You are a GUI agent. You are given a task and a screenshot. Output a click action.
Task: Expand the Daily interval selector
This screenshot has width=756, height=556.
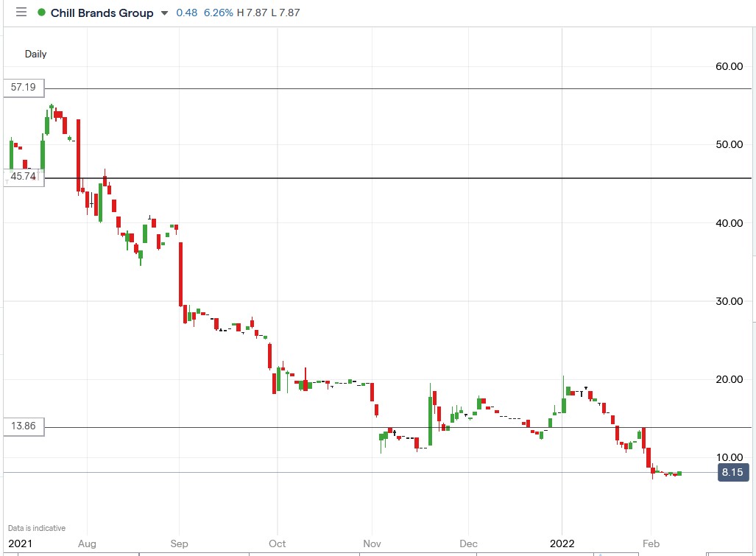[x=35, y=54]
